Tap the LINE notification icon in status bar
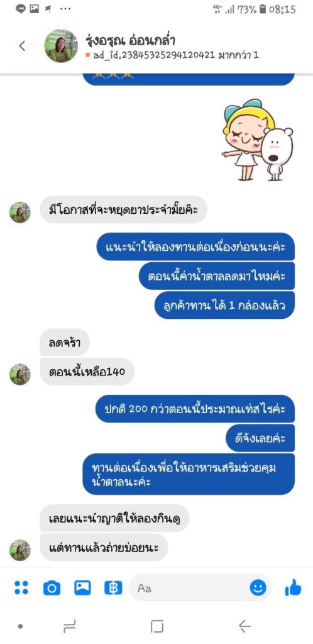The width and height of the screenshot is (313, 644). [x=21, y=9]
